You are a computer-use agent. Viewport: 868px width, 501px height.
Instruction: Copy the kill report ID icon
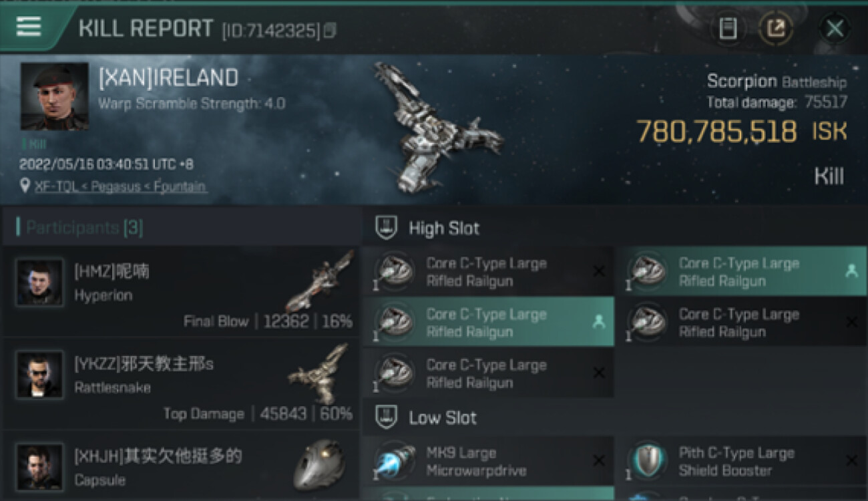[x=330, y=31]
